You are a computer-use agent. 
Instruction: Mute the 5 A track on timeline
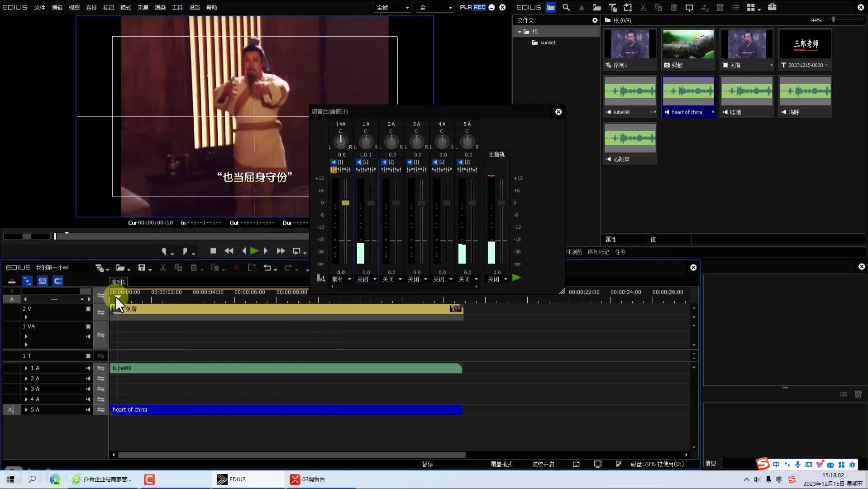click(88, 410)
